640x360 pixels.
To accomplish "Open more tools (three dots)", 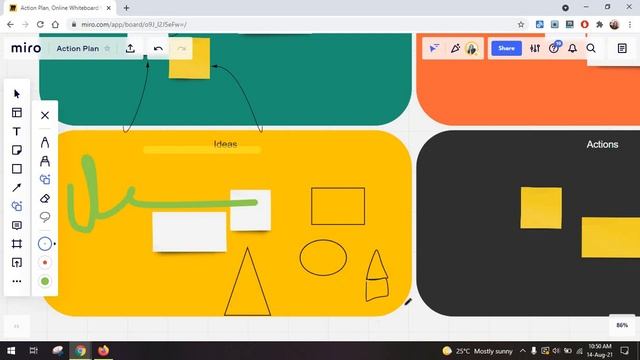I will coord(17,281).
